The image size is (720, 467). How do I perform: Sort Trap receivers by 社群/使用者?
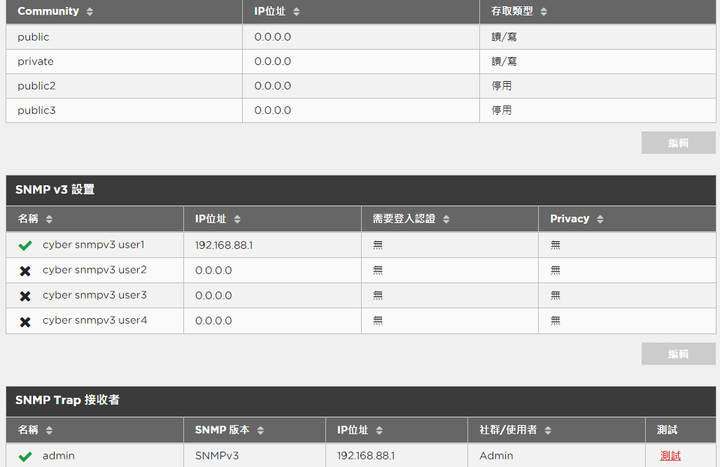point(548,430)
